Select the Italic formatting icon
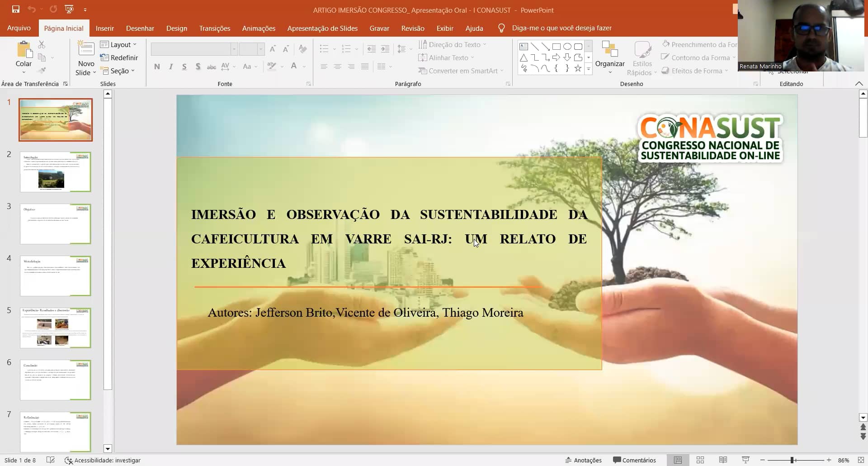 [x=170, y=67]
